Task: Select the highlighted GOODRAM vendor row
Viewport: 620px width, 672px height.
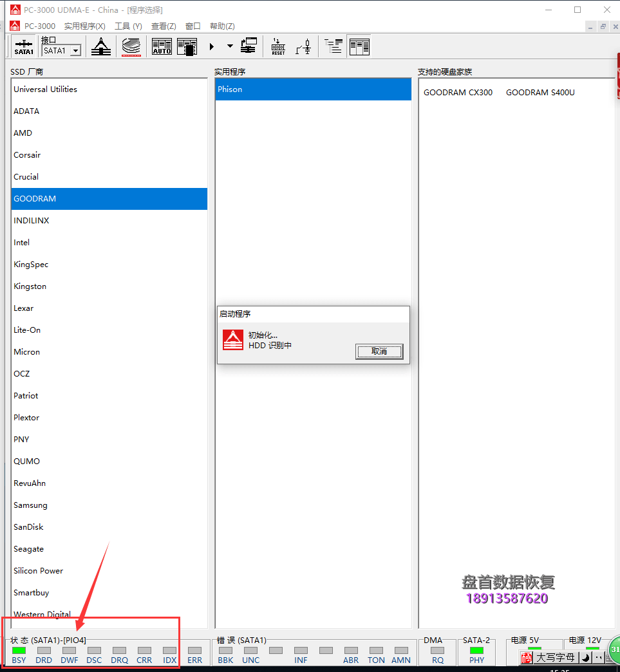Action: coord(109,198)
